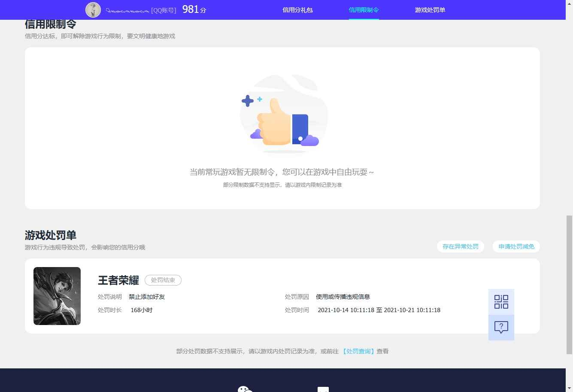Click 信用限制令 section heading

tap(51, 24)
